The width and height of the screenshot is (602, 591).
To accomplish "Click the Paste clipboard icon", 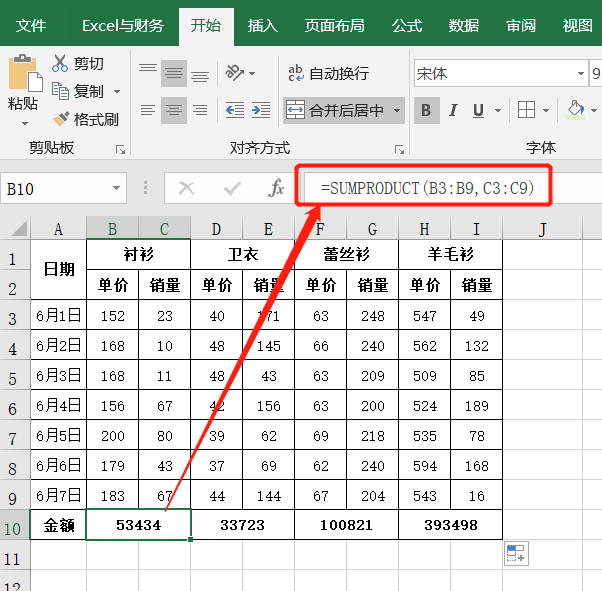I will point(25,72).
